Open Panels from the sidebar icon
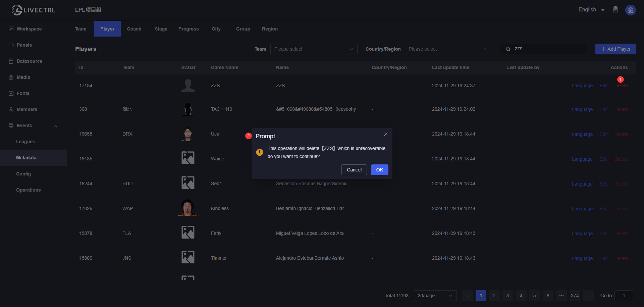The image size is (644, 307). [x=11, y=45]
